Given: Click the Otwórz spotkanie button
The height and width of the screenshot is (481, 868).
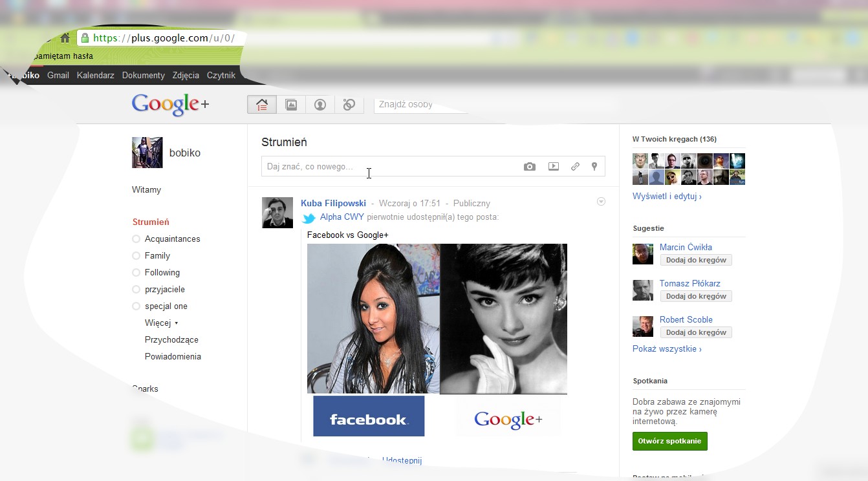Looking at the screenshot, I should [669, 441].
